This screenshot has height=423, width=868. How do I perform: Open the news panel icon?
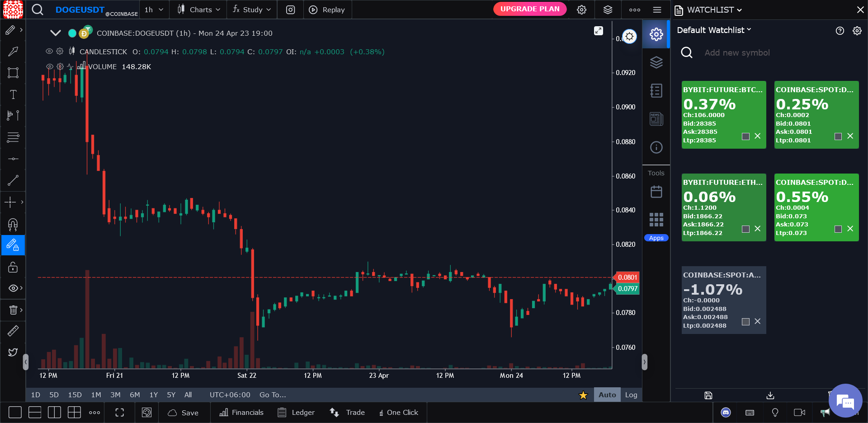click(656, 119)
